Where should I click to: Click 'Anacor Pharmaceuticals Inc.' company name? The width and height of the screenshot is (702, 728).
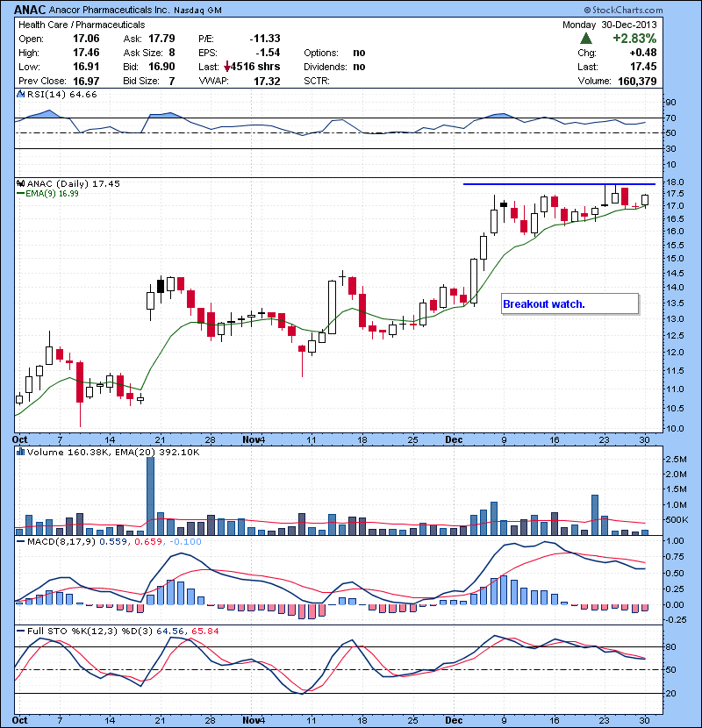click(109, 10)
